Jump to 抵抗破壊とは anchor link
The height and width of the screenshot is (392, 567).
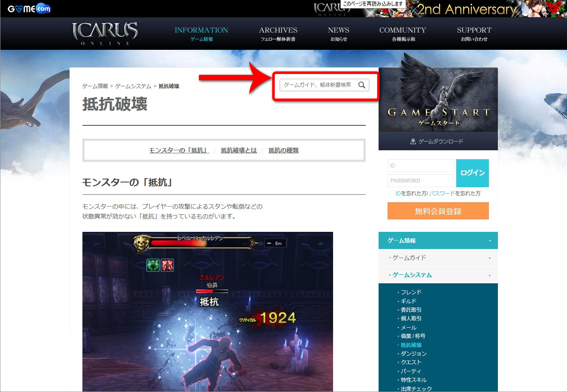click(x=239, y=150)
